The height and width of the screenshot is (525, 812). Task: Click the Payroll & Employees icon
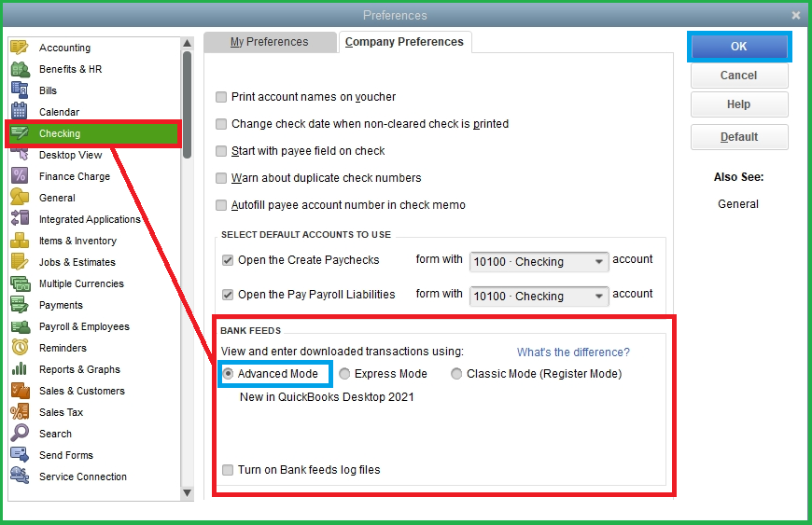click(20, 325)
